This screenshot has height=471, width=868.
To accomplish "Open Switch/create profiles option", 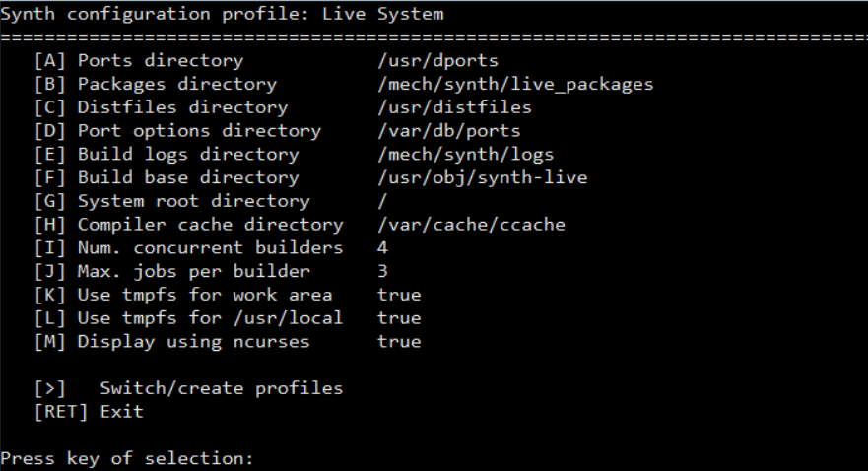I will tap(188, 388).
